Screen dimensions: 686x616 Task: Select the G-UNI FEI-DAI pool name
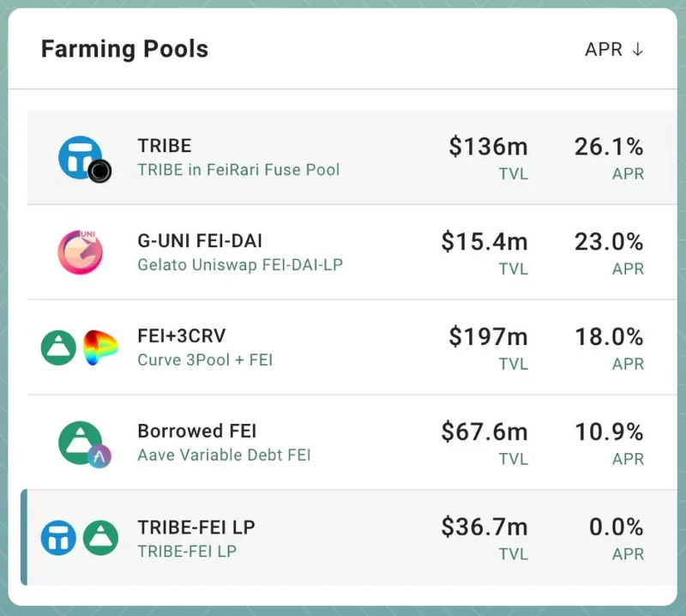click(200, 241)
